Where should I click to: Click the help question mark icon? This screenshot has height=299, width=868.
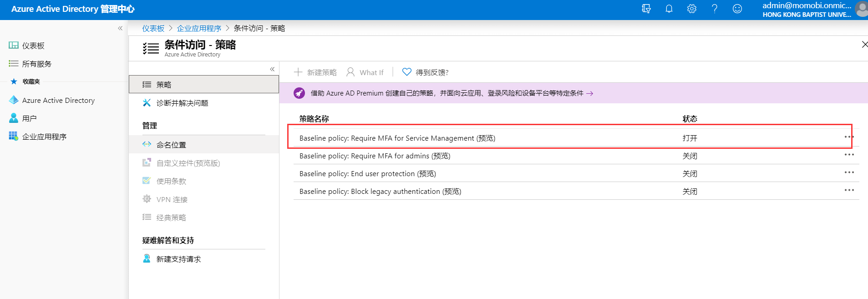714,9
